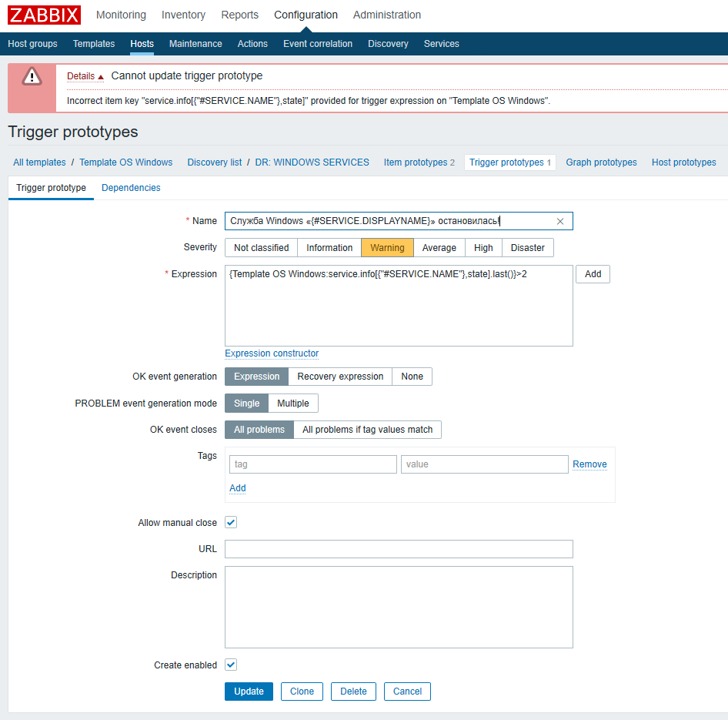Go to Hosts submenu
Screen dimensions: 728x720
142,44
